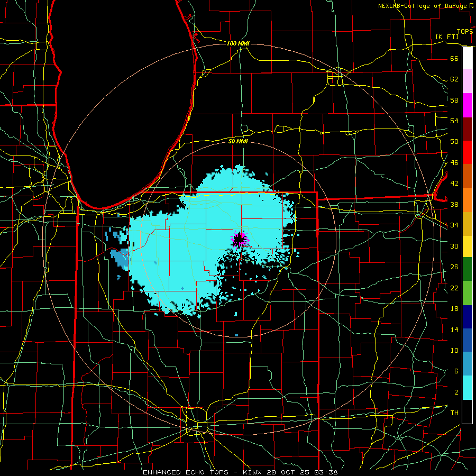
Task: Click the legend value 34
Action: (454, 225)
